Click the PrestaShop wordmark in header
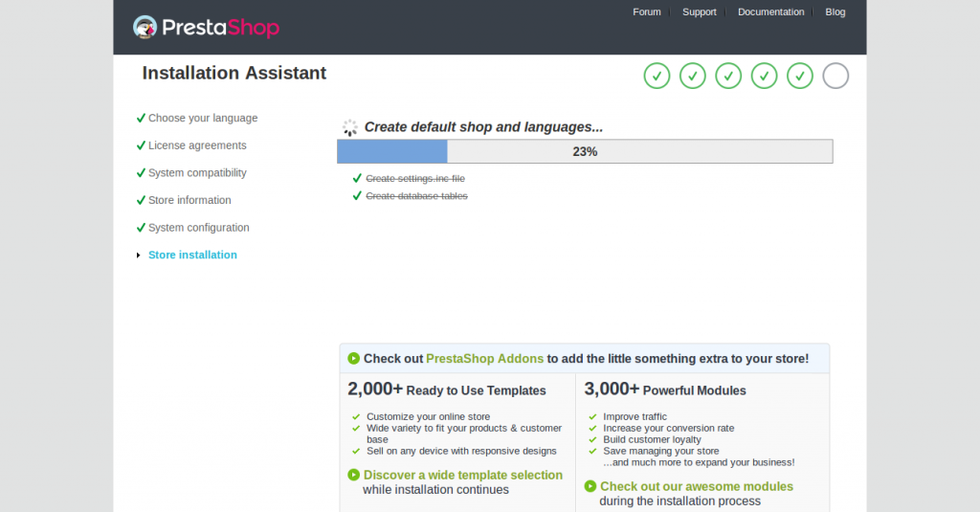 [221, 28]
